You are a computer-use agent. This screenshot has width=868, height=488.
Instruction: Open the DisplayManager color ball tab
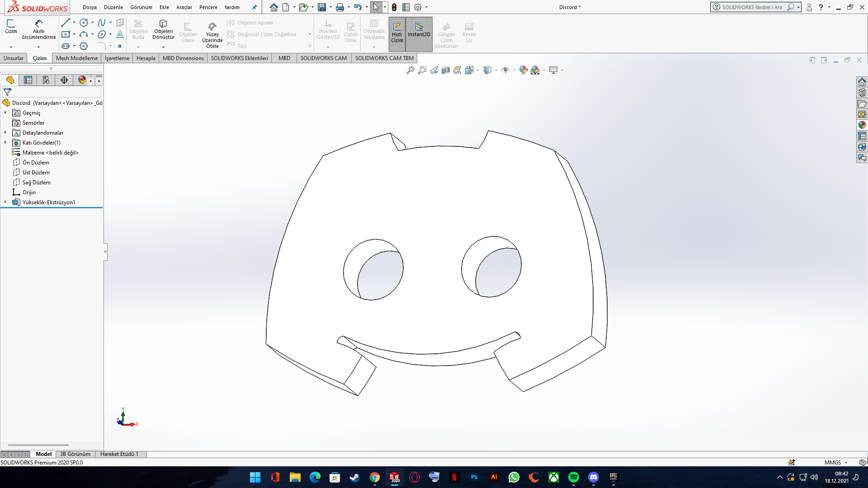click(x=82, y=80)
